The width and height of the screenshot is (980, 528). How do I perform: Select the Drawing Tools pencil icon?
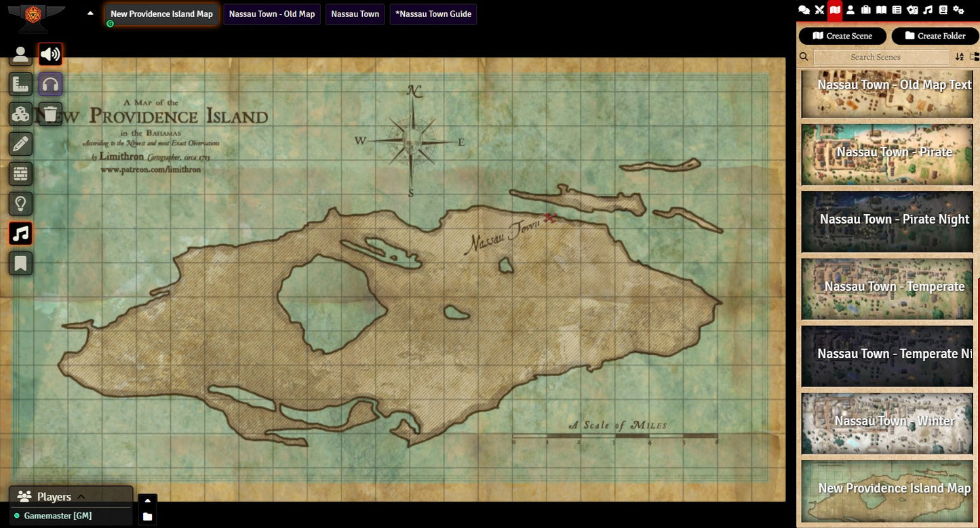[x=20, y=144]
